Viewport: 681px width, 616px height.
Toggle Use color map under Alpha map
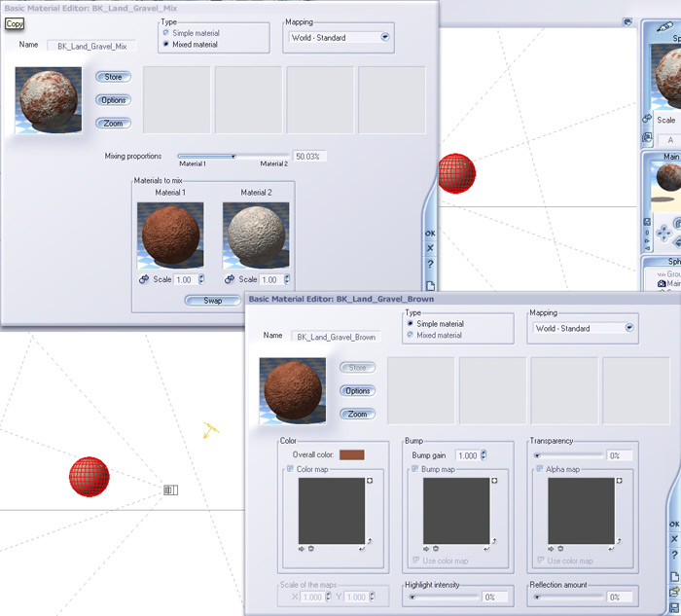coord(541,561)
